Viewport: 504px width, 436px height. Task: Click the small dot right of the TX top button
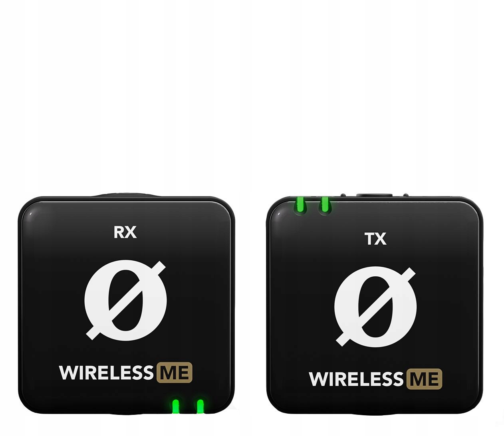click(406, 195)
